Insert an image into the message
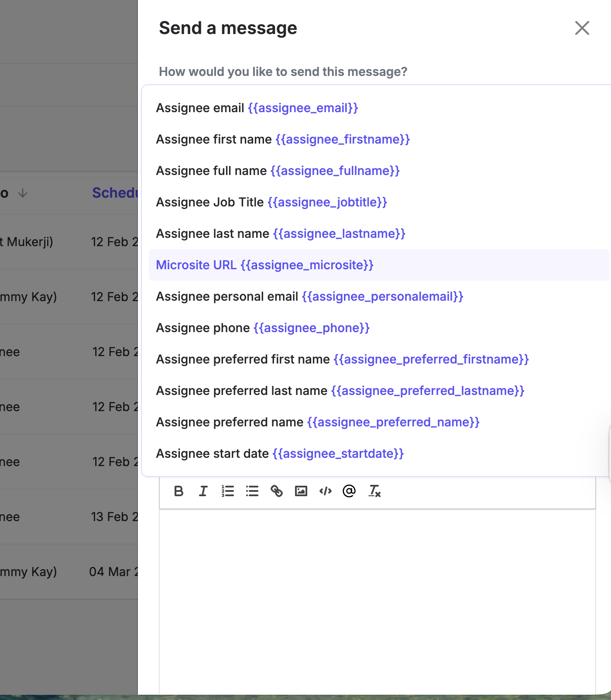 click(301, 491)
